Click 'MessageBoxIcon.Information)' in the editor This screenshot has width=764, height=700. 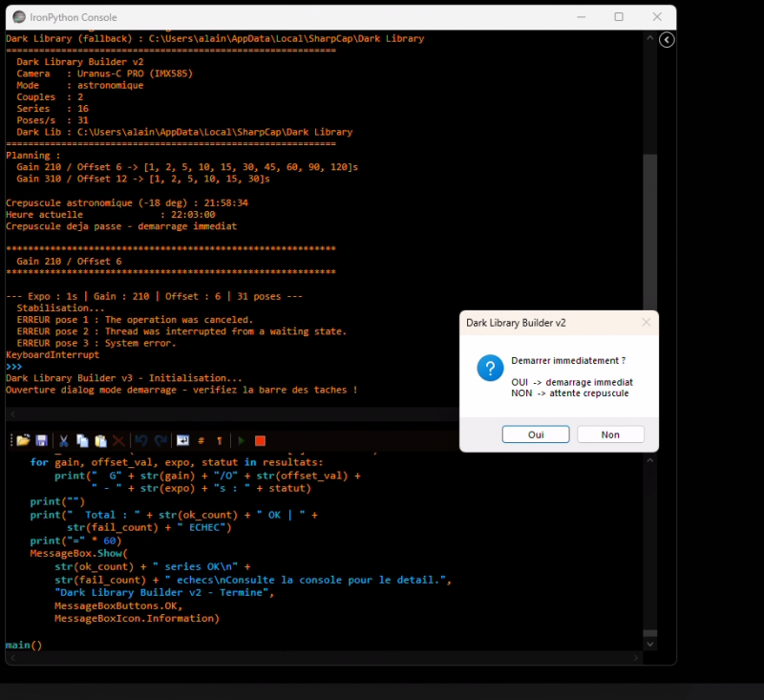coord(137,618)
